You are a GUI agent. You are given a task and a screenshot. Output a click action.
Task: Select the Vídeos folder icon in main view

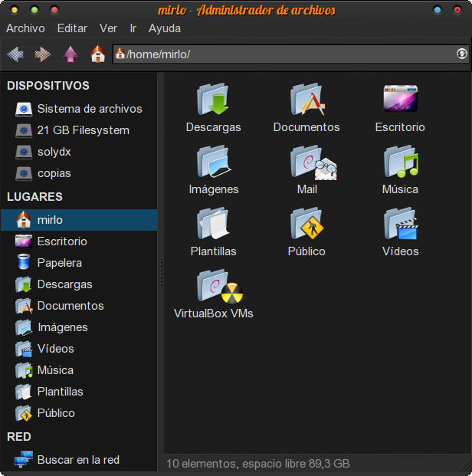click(401, 223)
